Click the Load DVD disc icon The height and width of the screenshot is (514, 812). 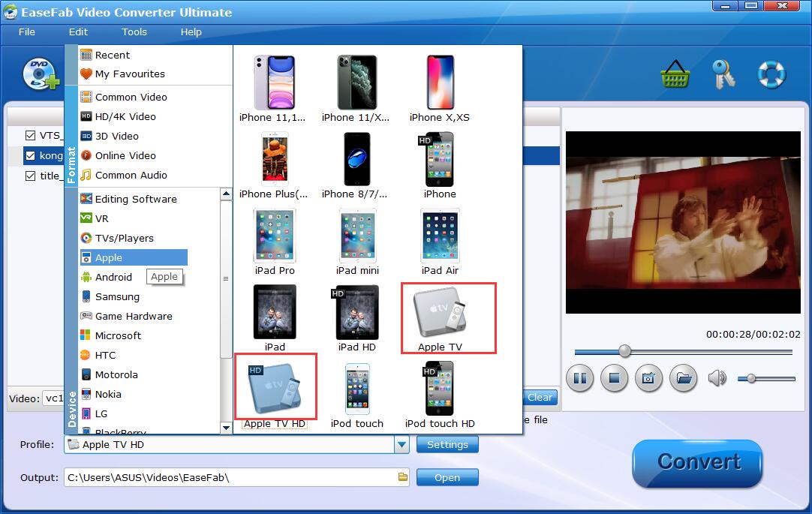click(x=41, y=74)
